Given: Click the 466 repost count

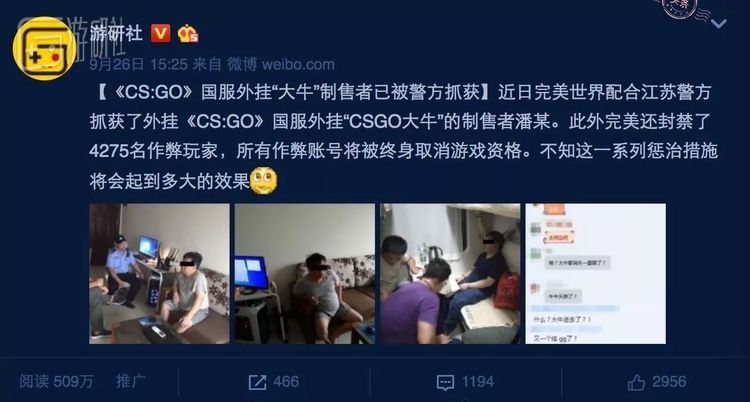Looking at the screenshot, I should 286,382.
